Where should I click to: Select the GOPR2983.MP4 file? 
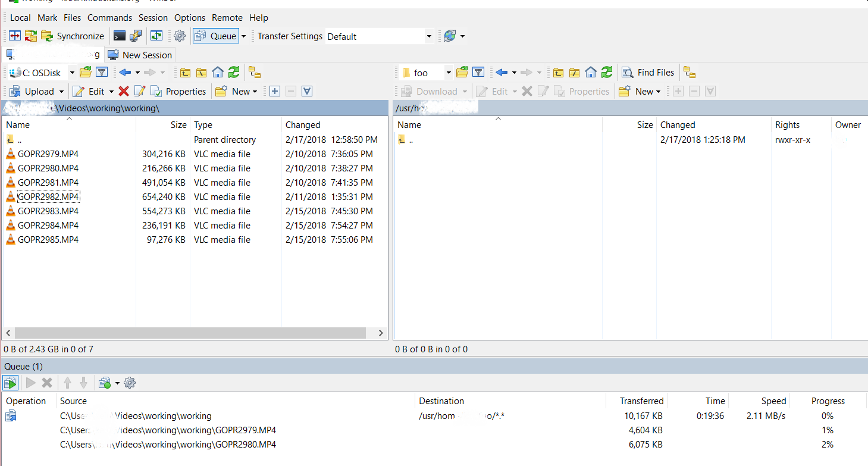[48, 211]
